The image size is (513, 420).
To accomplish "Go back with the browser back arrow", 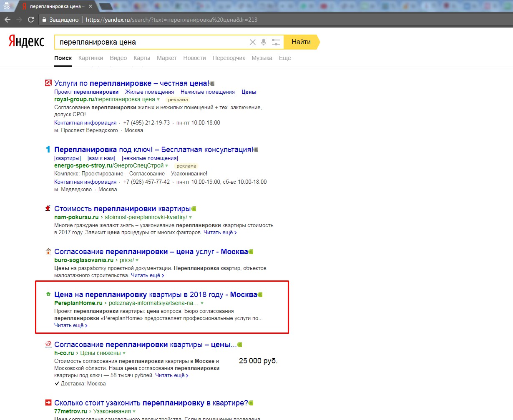I will click(x=7, y=20).
